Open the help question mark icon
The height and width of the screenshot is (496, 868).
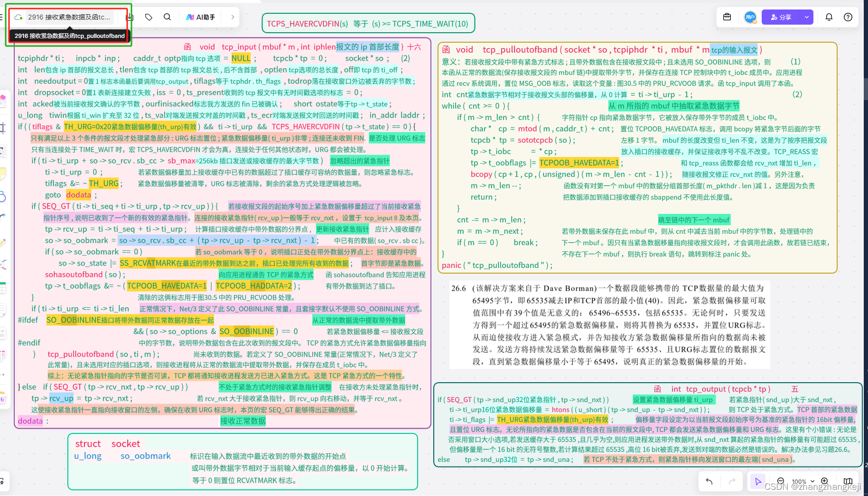point(848,17)
